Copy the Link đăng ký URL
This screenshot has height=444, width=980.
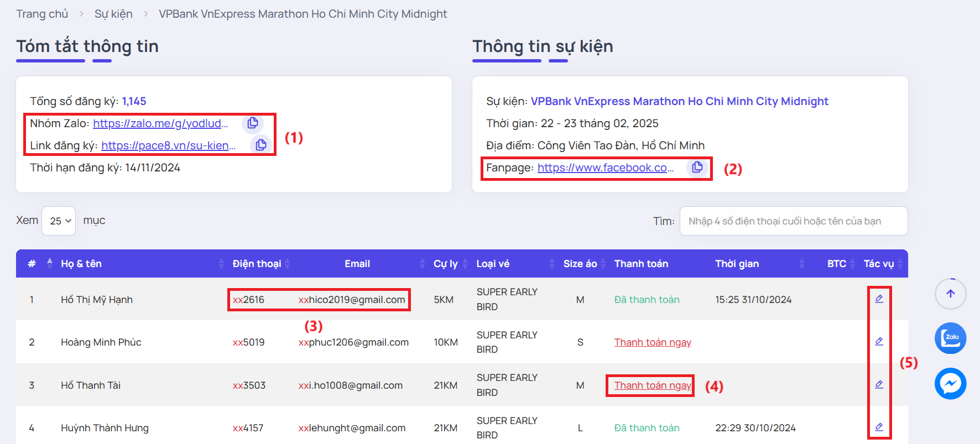[261, 145]
